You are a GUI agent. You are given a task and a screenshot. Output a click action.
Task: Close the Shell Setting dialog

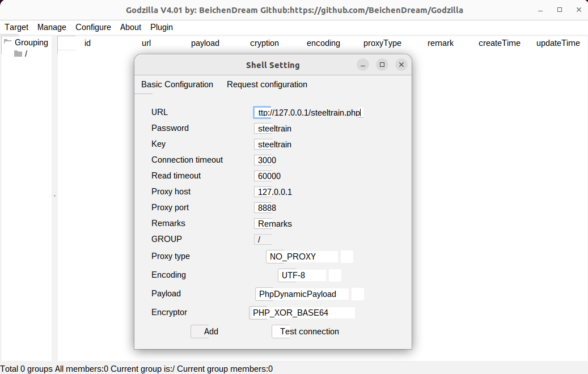(401, 65)
